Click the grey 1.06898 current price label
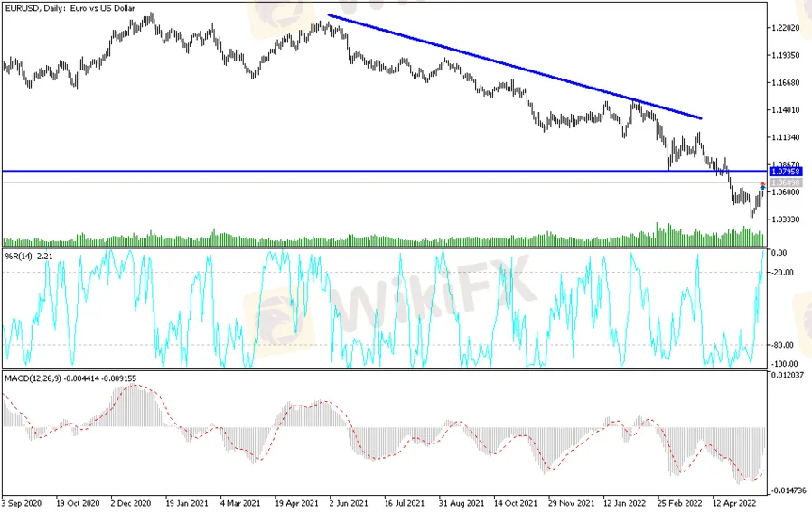 (786, 182)
